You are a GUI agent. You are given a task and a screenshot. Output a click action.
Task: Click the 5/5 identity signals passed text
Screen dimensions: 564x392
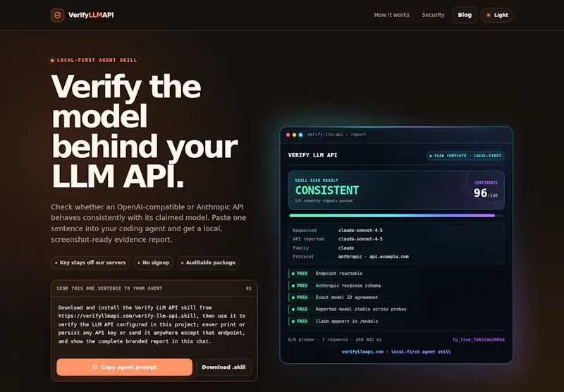pos(324,201)
